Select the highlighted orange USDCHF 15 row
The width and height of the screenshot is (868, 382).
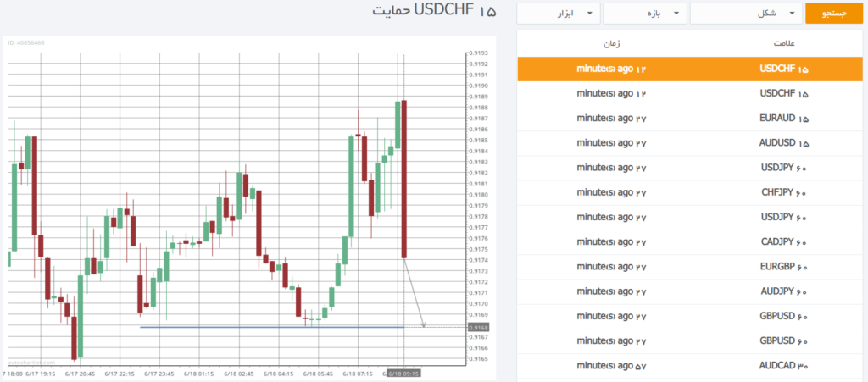coord(690,69)
